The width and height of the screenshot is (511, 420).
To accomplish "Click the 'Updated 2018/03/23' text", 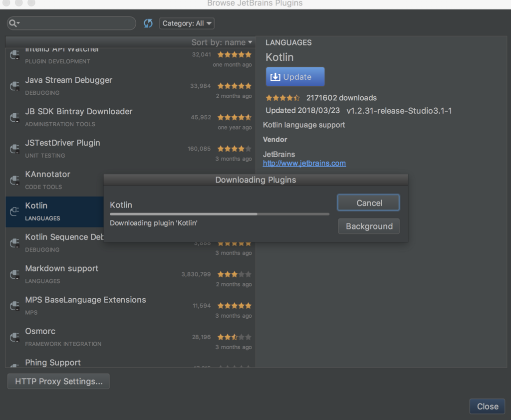I will pyautogui.click(x=302, y=110).
